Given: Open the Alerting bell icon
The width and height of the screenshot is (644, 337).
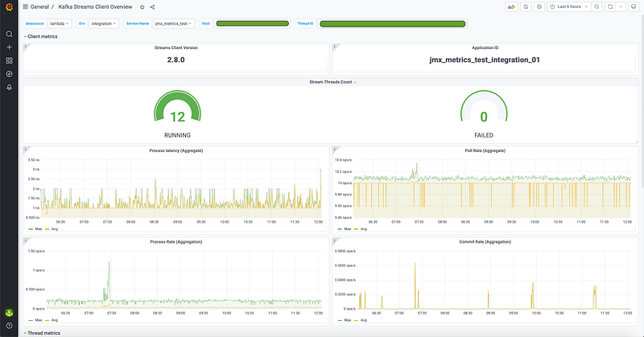Looking at the screenshot, I should 9,87.
